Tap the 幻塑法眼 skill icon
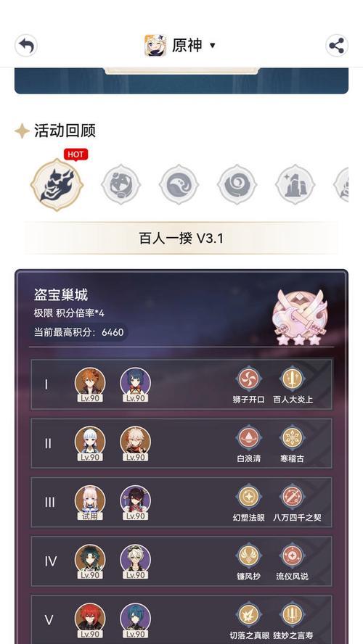 pyautogui.click(x=248, y=497)
